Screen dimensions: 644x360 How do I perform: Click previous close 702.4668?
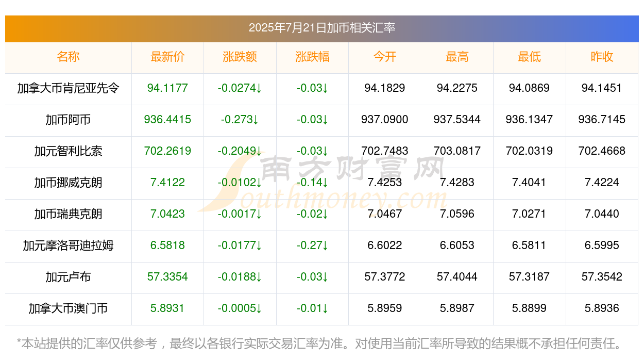coord(602,151)
